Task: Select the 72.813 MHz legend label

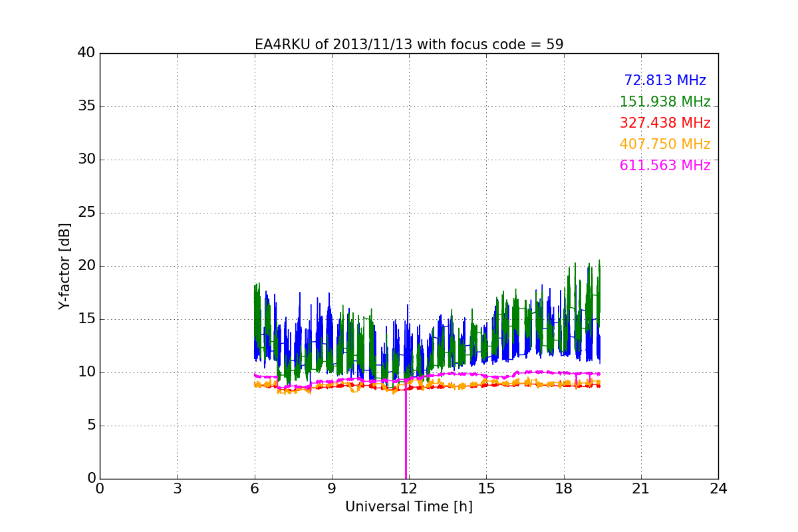Action: (x=665, y=80)
